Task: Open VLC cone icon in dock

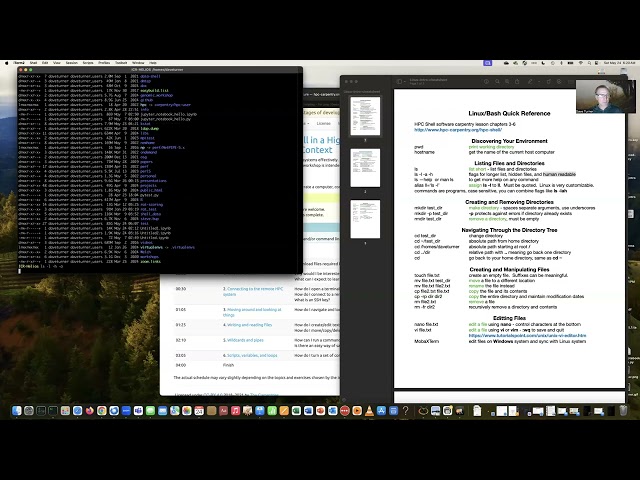Action: [x=369, y=410]
